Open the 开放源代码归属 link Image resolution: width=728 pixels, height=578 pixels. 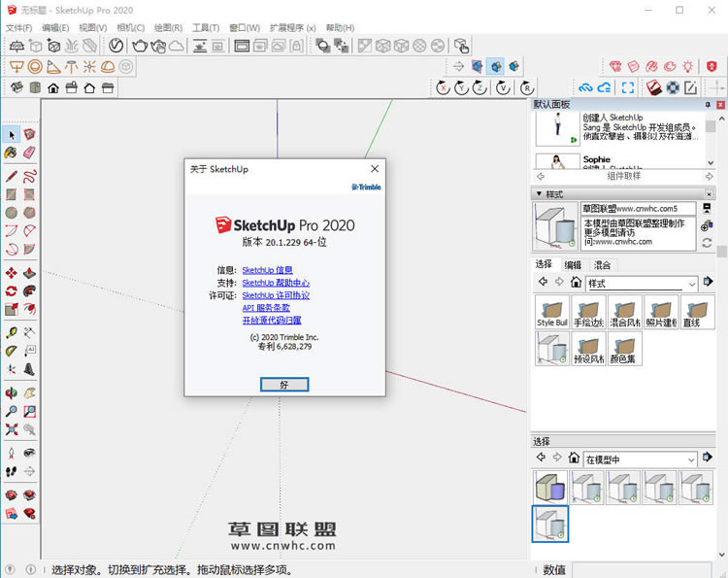[272, 321]
